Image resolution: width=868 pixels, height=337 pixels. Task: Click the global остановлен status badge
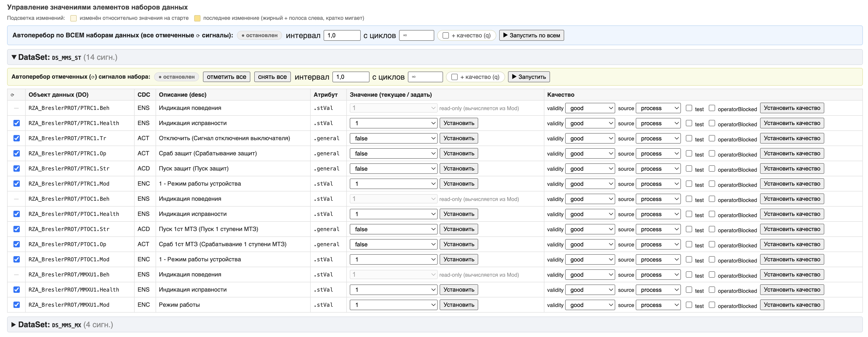tap(259, 35)
